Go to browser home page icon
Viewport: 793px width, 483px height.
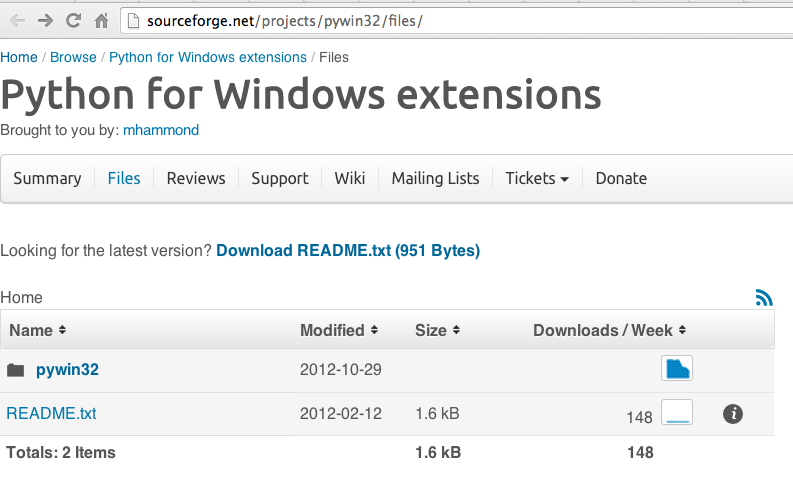tap(101, 20)
